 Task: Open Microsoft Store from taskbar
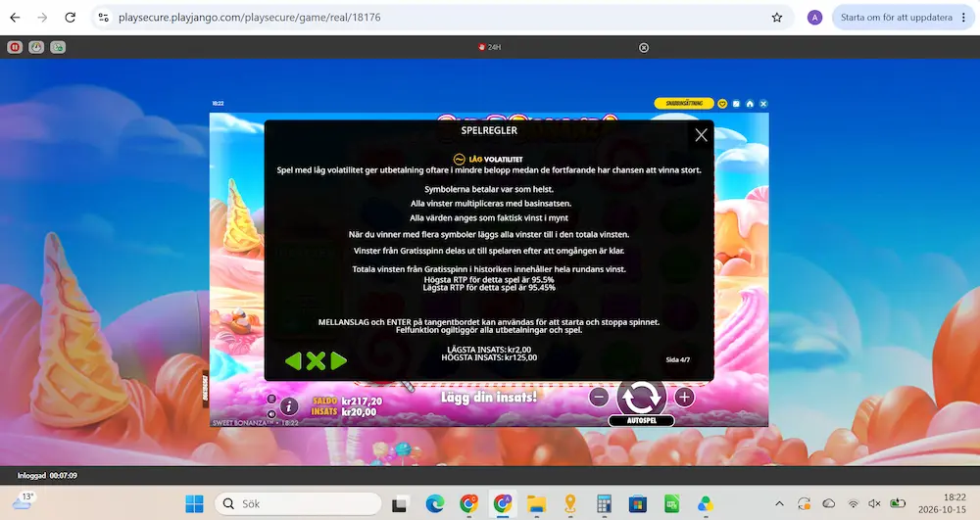(638, 503)
